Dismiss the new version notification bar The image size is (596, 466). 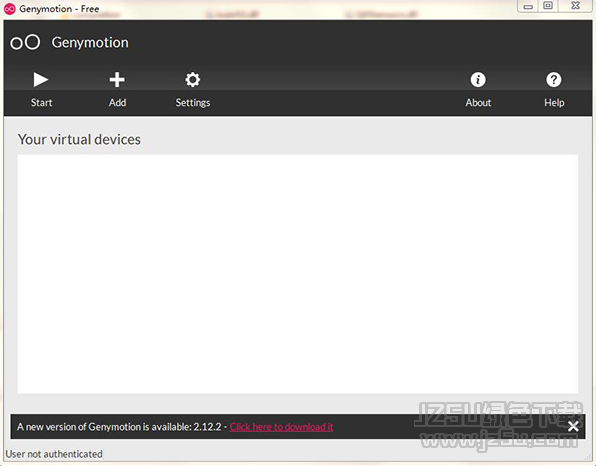(573, 426)
